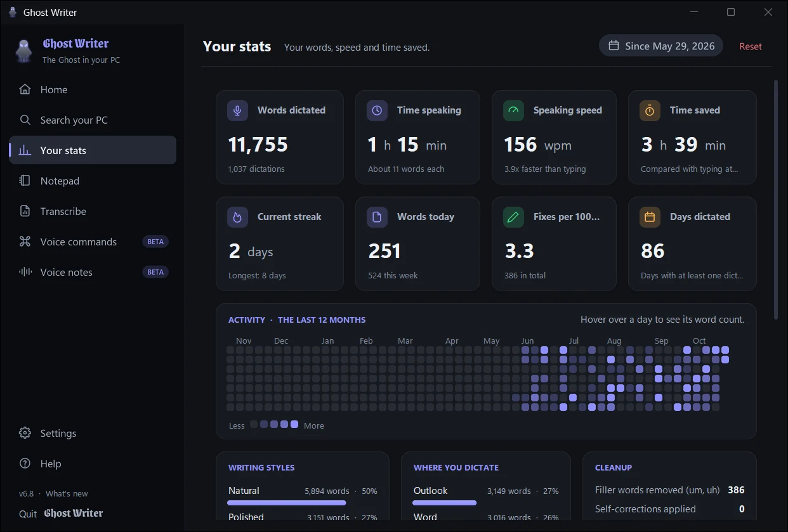This screenshot has width=788, height=532.
Task: Open the Help page
Action: (x=93, y=464)
